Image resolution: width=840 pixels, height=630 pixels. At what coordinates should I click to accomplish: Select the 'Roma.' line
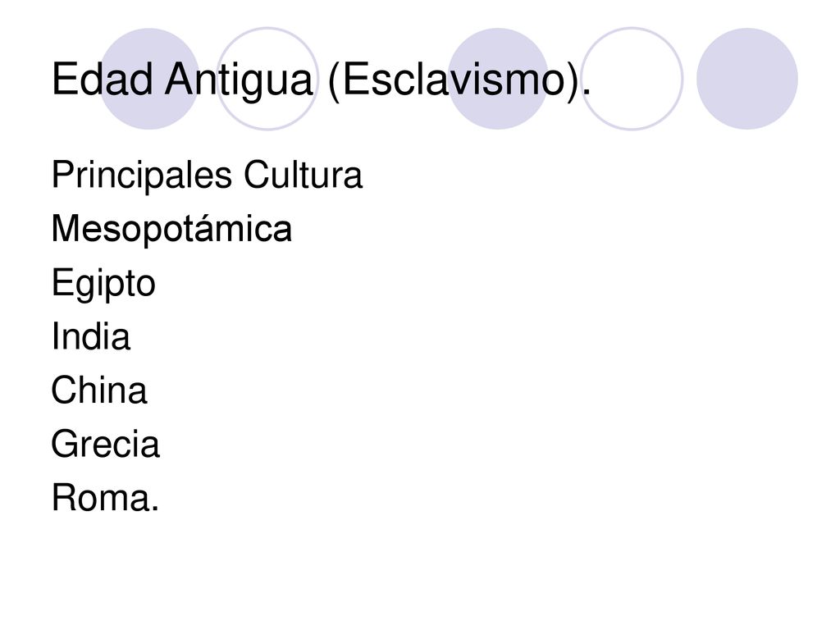105,498
